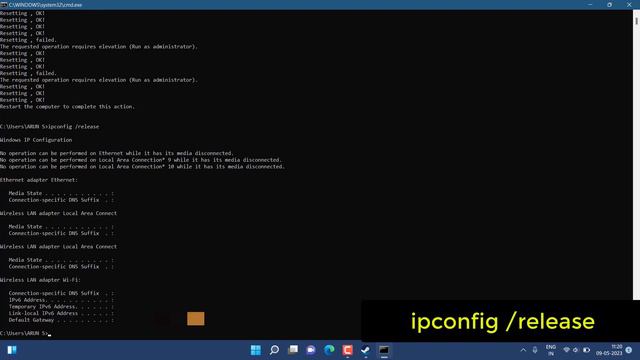Open the volume tray icon
This screenshot has height=360, width=640.
pyautogui.click(x=576, y=350)
